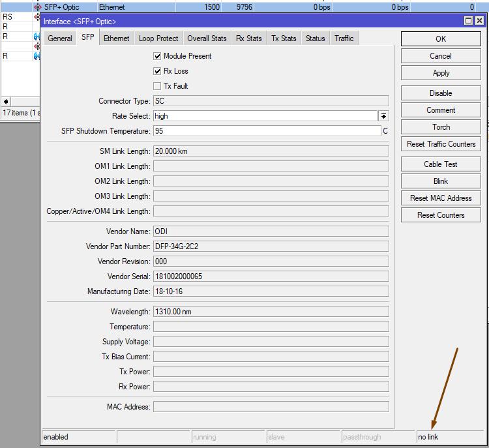
Task: Click the OM1 Link Length field
Action: click(x=271, y=166)
